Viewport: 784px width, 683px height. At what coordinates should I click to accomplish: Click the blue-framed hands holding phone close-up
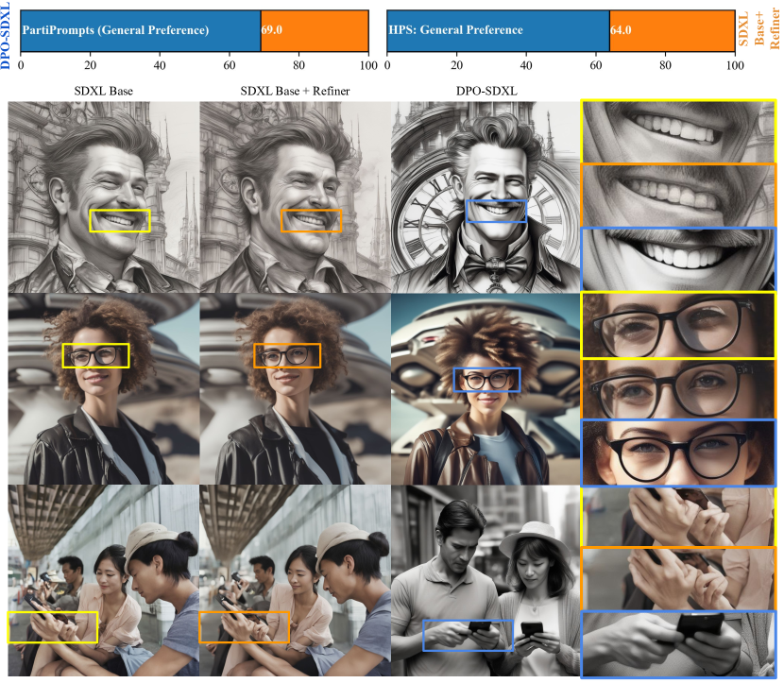point(678,644)
